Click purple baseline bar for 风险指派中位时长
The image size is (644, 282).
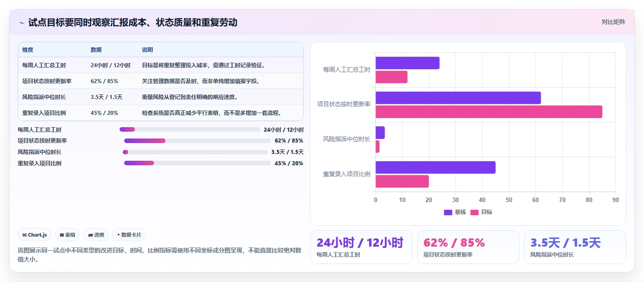[380, 133]
